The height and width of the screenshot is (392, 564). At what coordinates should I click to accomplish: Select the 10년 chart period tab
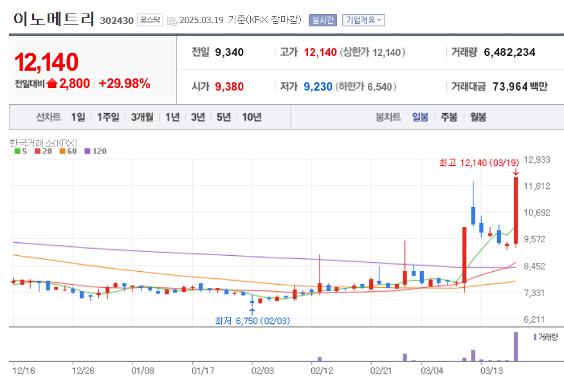tap(252, 117)
